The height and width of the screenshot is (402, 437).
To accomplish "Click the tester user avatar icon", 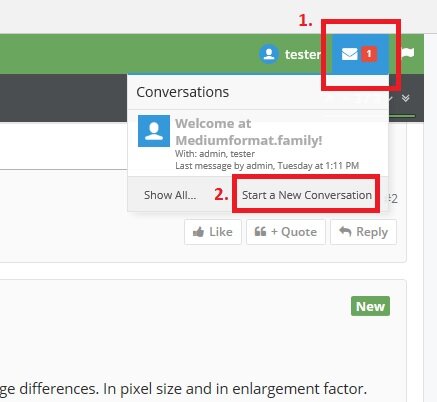I will (269, 54).
